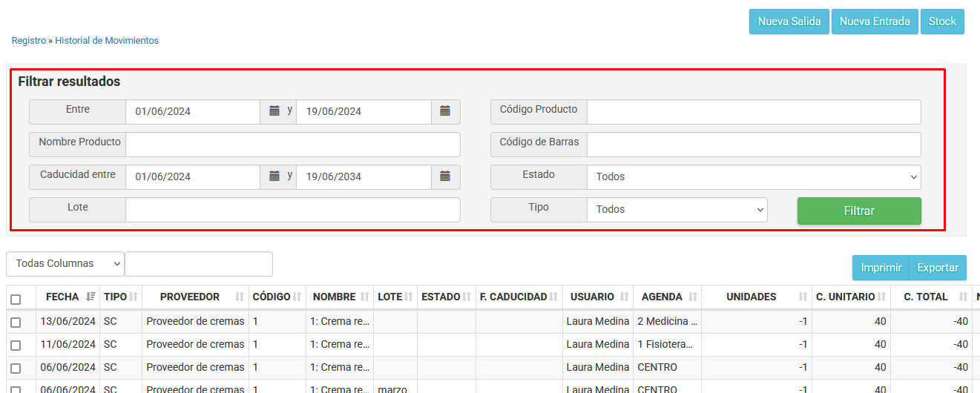Click the 'marzo' lote cell
Viewport: 980px width, 393px height.
click(395, 389)
